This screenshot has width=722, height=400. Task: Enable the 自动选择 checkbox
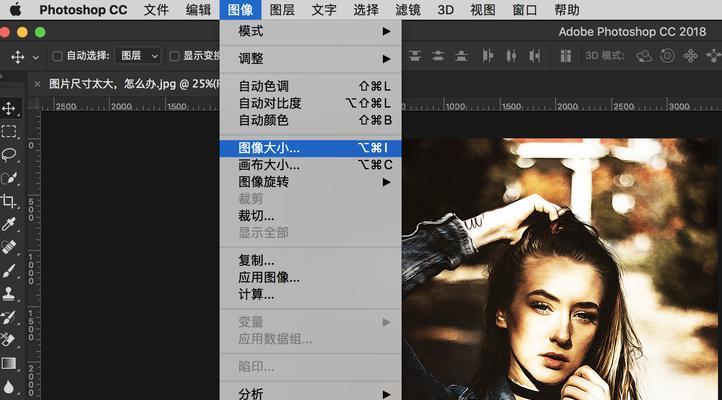pos(58,56)
